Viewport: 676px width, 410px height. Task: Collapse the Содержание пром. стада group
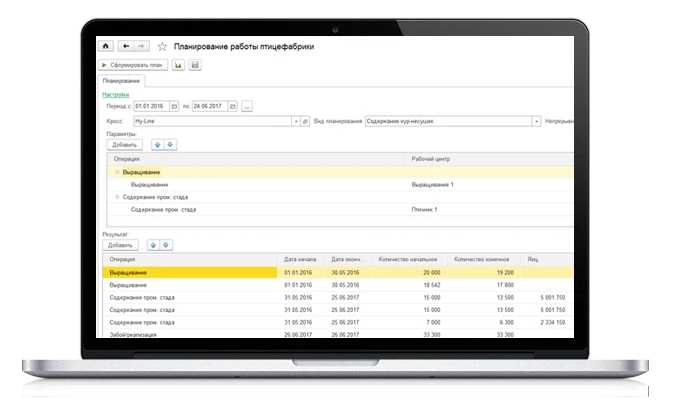tap(117, 197)
